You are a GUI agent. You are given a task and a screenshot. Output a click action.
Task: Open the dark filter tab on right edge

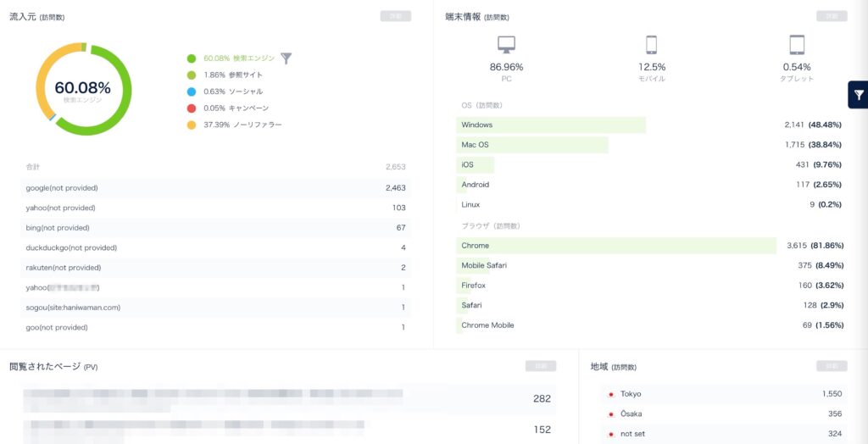coord(858,95)
